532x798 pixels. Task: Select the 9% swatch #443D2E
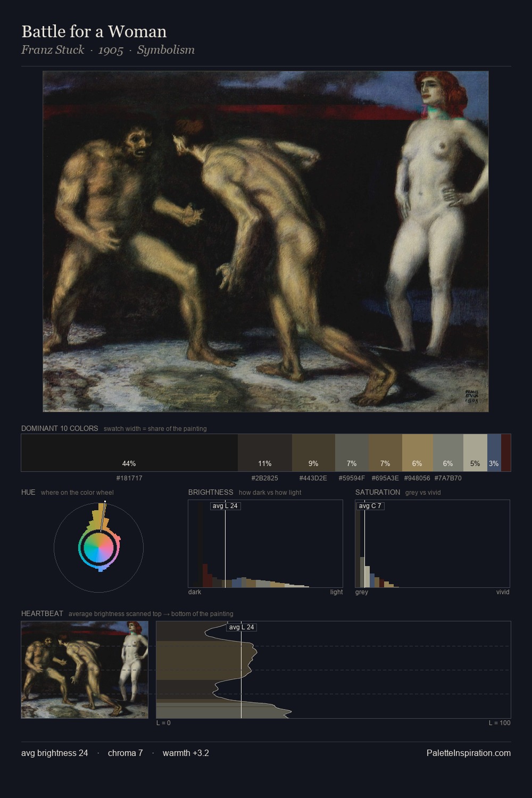tap(313, 453)
